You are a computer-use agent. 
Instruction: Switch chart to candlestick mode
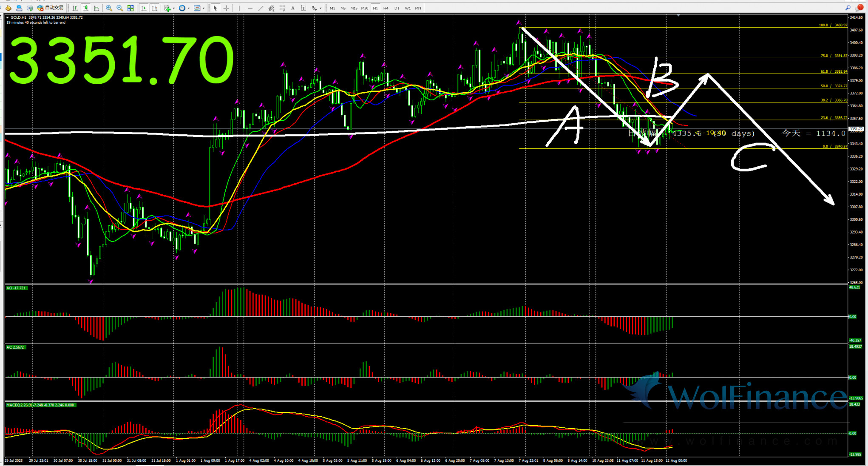pyautogui.click(x=85, y=8)
